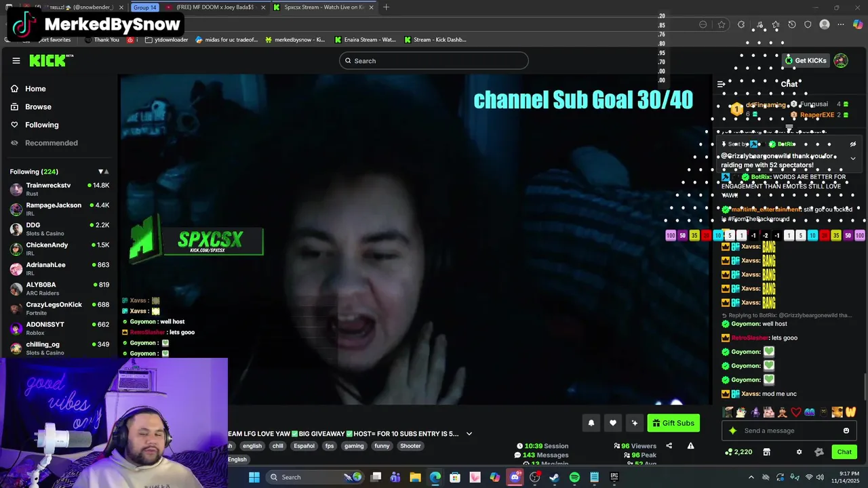
Task: Click the Get KICKs button
Action: pos(806,60)
